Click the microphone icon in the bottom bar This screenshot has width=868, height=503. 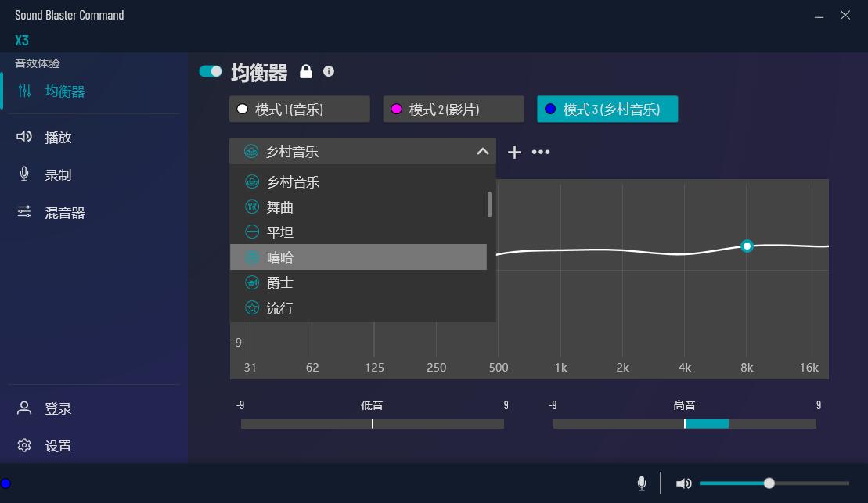coord(642,483)
